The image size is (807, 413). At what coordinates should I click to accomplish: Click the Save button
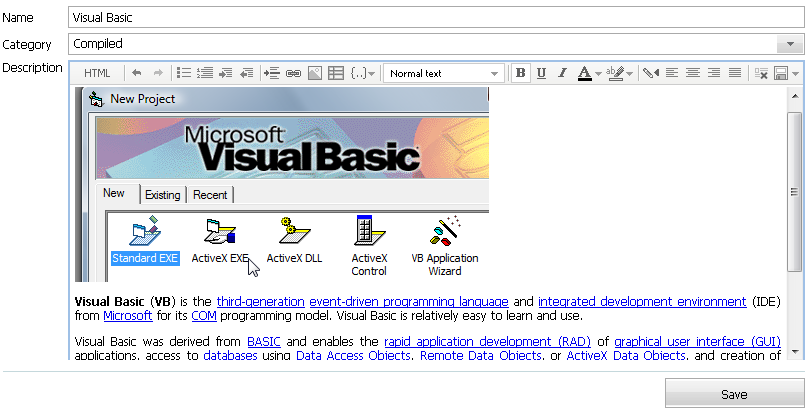click(x=734, y=394)
